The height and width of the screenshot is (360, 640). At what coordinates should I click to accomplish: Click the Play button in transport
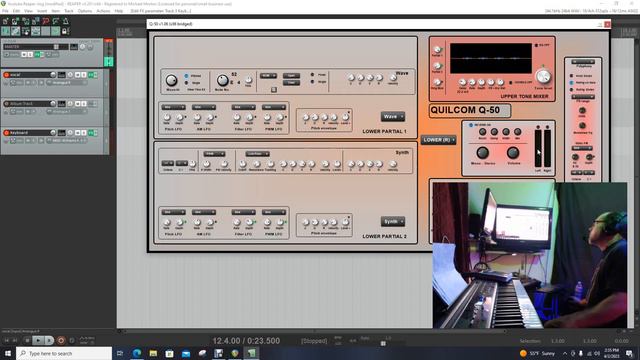pyautogui.click(x=38, y=340)
